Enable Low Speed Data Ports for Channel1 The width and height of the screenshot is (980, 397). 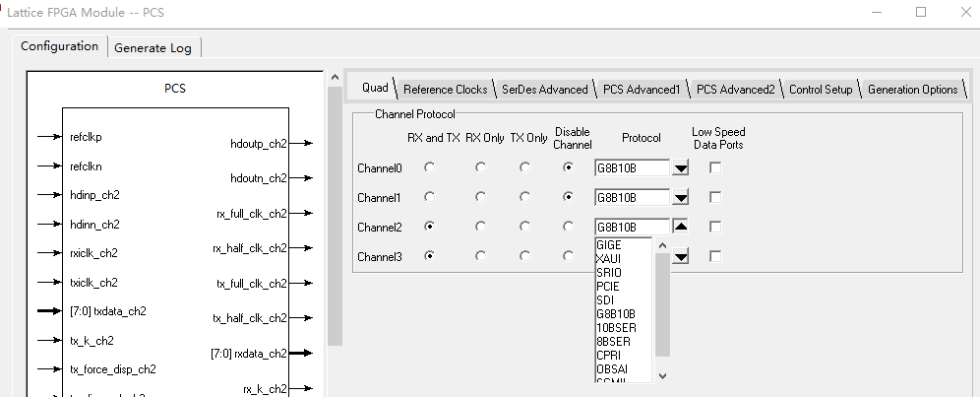(x=715, y=197)
